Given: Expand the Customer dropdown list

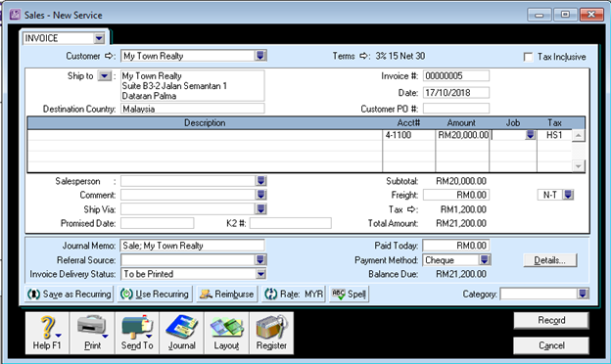Looking at the screenshot, I should pyautogui.click(x=260, y=56).
